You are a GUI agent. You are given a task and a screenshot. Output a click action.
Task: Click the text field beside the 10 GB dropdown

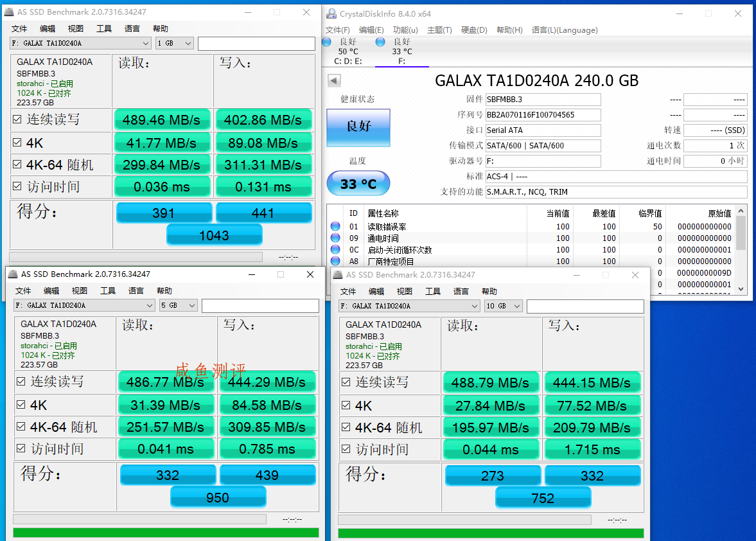pyautogui.click(x=585, y=306)
